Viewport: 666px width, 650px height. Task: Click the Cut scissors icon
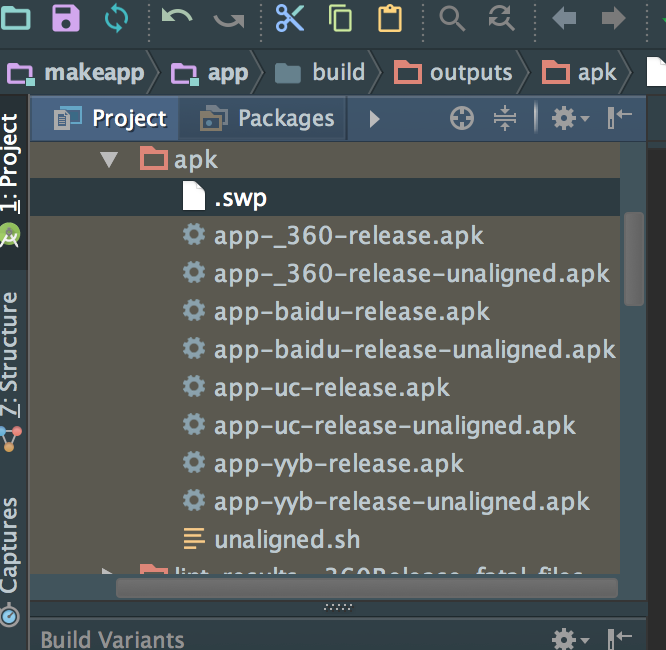click(x=289, y=17)
